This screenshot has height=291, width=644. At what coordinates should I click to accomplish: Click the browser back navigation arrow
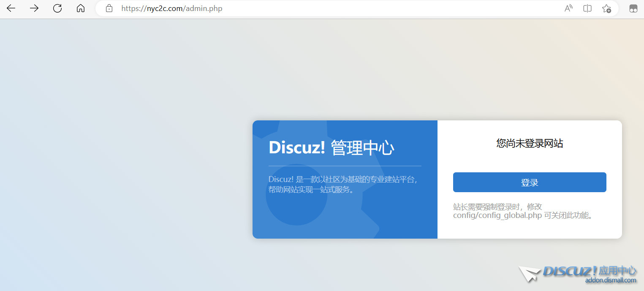(10, 8)
